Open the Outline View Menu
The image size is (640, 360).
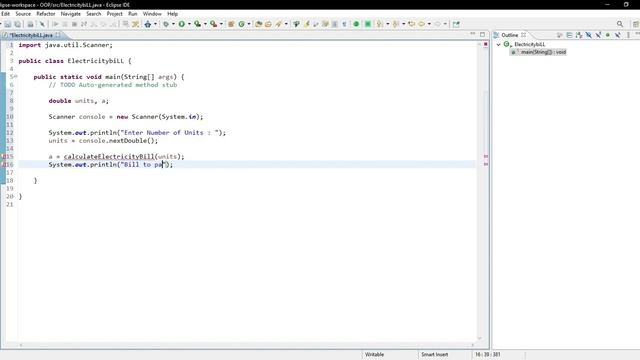[x=628, y=35]
